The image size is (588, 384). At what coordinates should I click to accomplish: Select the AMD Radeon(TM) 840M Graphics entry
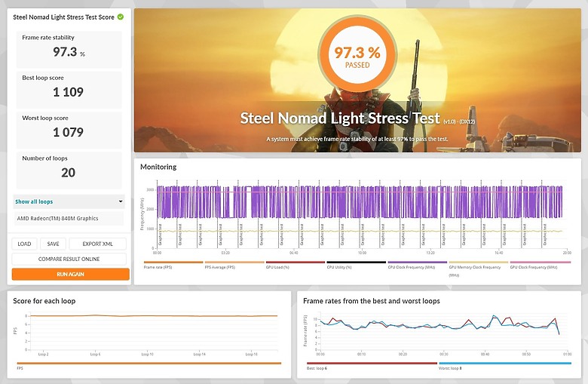(69, 219)
